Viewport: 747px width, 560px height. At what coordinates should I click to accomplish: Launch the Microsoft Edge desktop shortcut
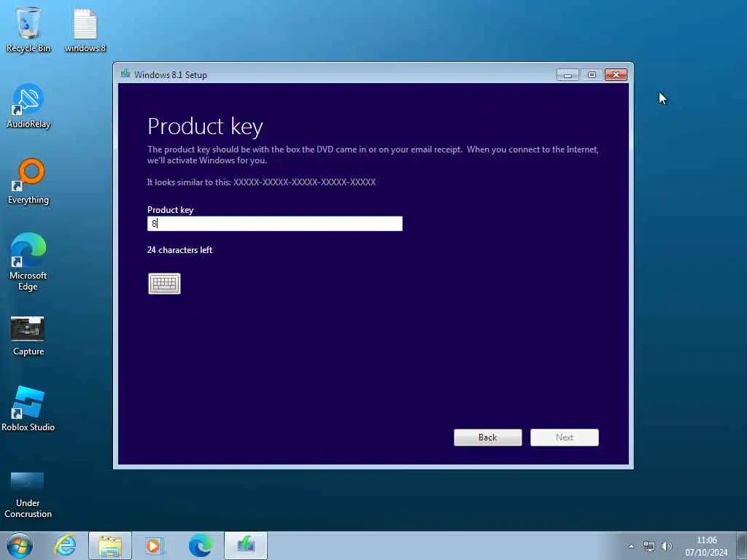[x=28, y=261]
